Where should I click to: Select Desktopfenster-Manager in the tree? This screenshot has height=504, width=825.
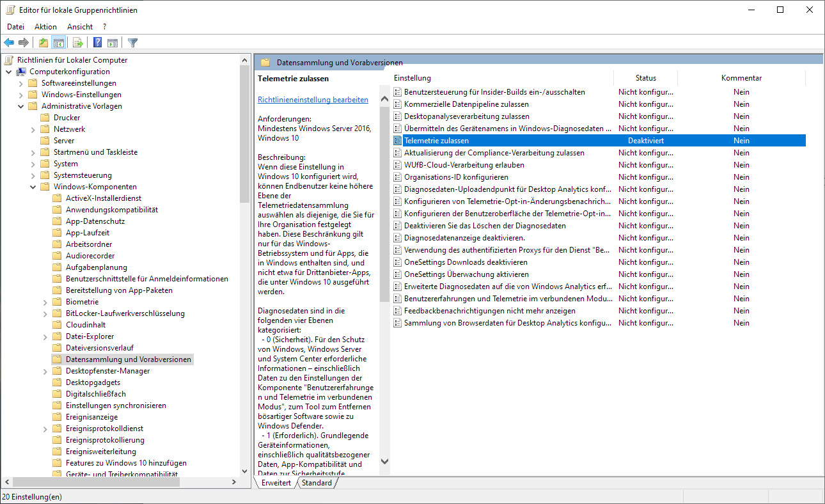click(x=107, y=371)
